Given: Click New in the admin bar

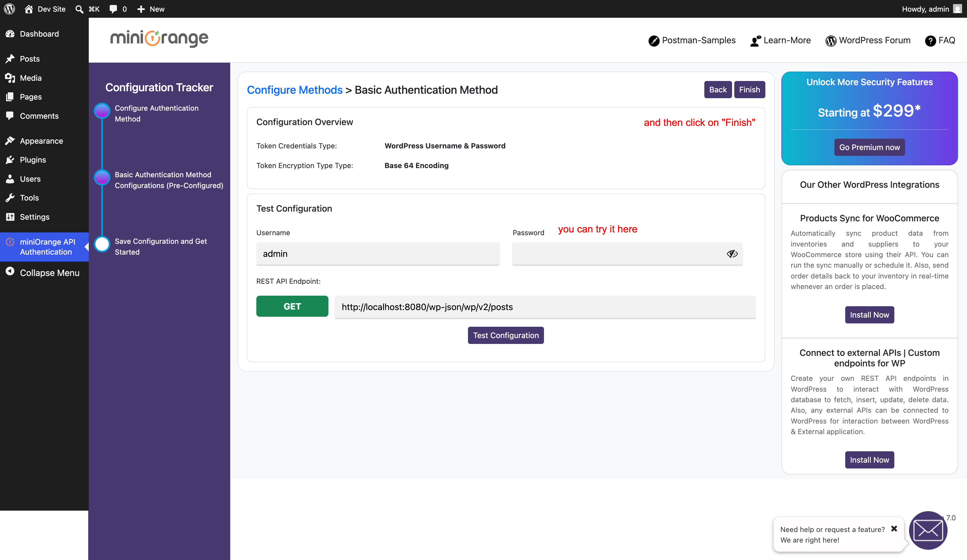Looking at the screenshot, I should (157, 9).
